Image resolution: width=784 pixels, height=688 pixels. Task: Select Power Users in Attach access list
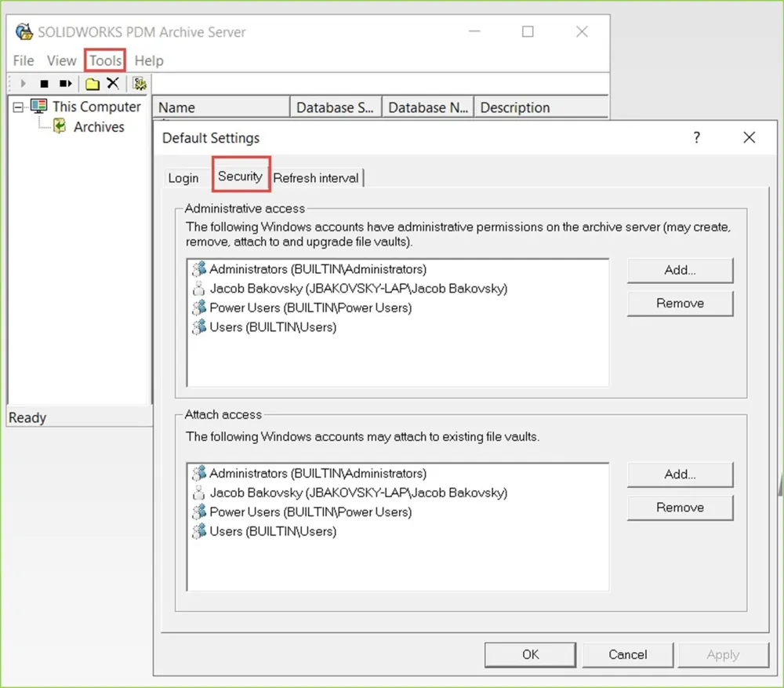tap(310, 512)
